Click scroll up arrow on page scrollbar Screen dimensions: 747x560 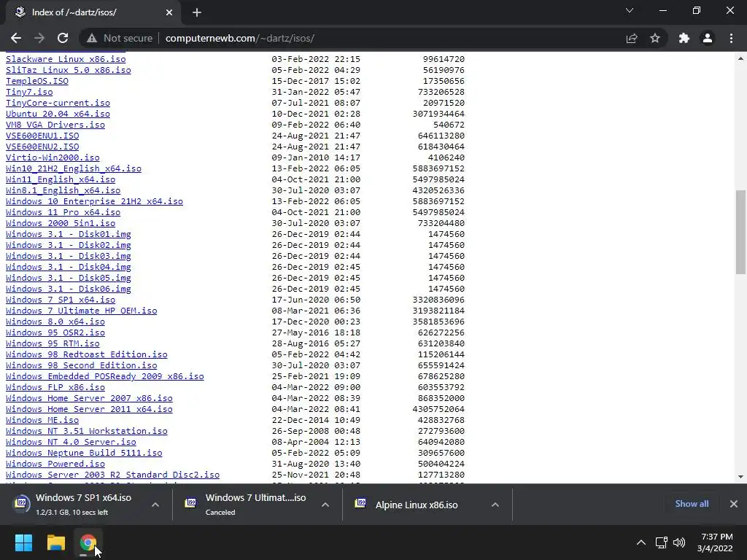point(740,58)
